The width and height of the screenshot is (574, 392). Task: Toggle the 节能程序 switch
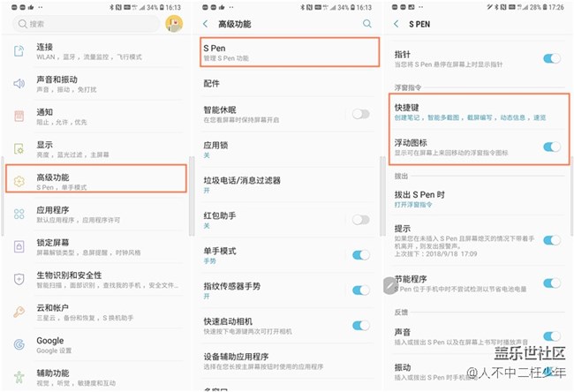(552, 283)
